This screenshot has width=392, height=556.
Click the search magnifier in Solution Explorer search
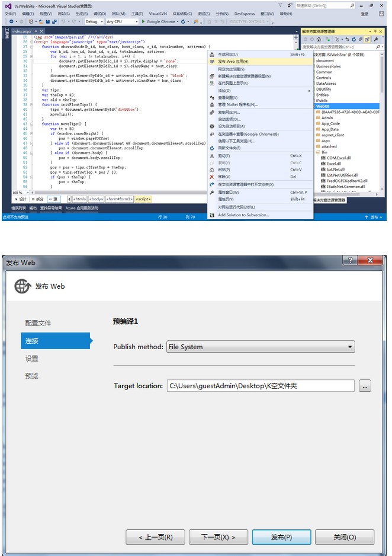coord(378,47)
